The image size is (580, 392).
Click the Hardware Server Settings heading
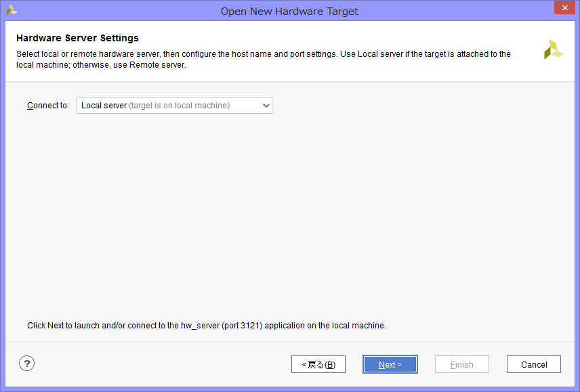(77, 38)
